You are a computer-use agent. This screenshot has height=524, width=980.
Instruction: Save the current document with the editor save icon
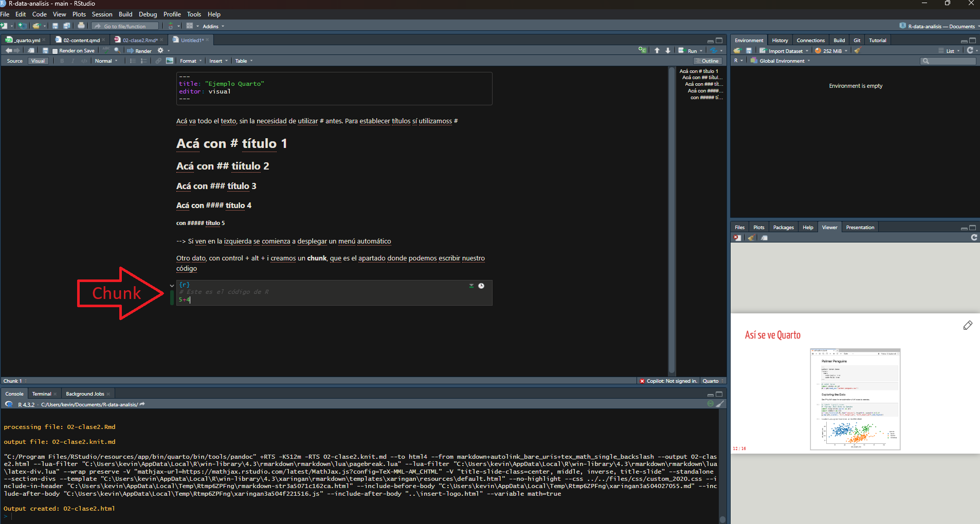(45, 50)
